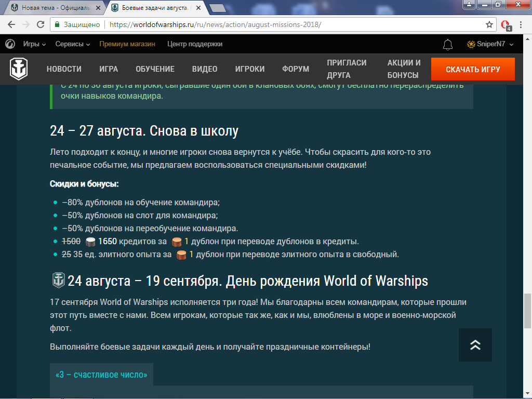This screenshot has width=532, height=399.
Task: Open the ОБУЧЕНИЕ menu item
Action: click(155, 69)
